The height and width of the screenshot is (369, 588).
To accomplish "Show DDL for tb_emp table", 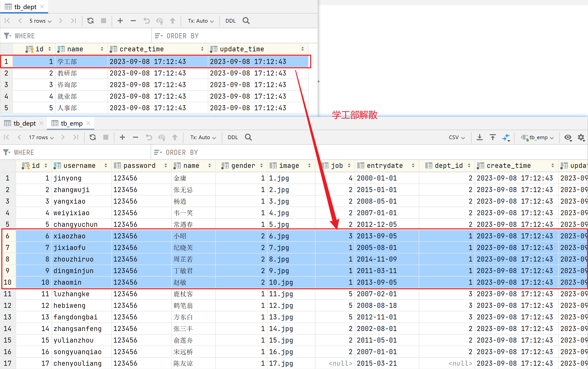I will coord(233,137).
